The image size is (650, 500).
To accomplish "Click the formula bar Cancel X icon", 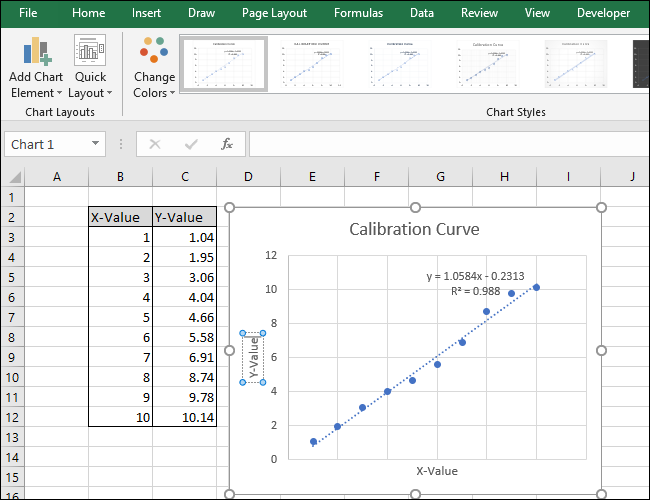I will click(x=155, y=144).
